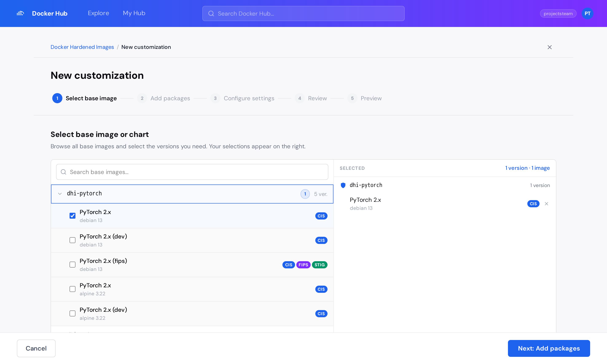607x364 pixels.
Task: Go to Review step label
Action: (x=317, y=98)
